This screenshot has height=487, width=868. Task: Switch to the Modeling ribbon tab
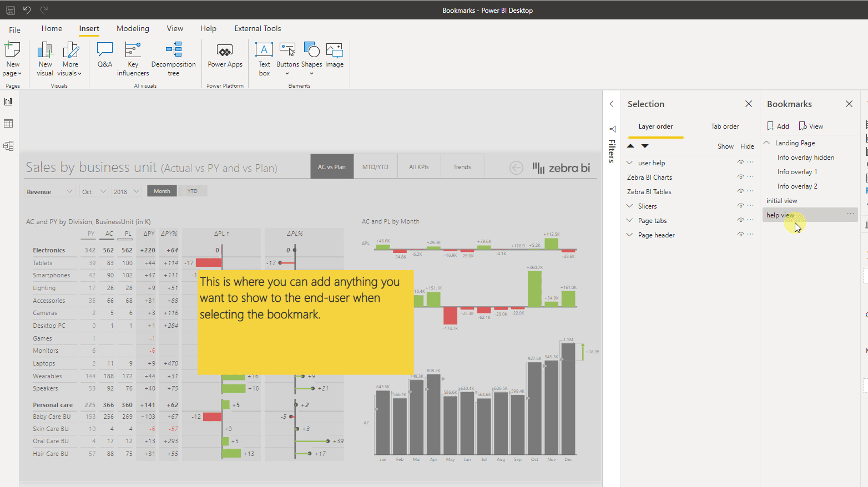133,28
